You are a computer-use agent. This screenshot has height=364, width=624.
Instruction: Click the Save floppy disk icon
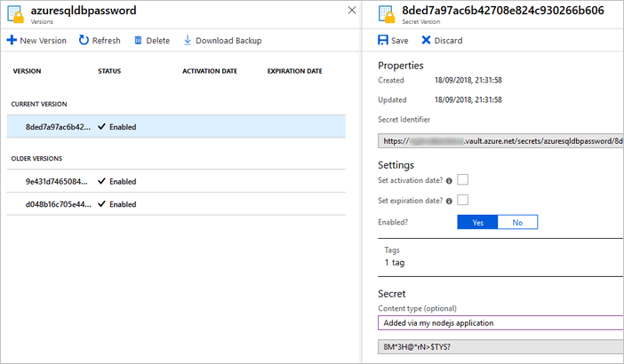point(383,41)
